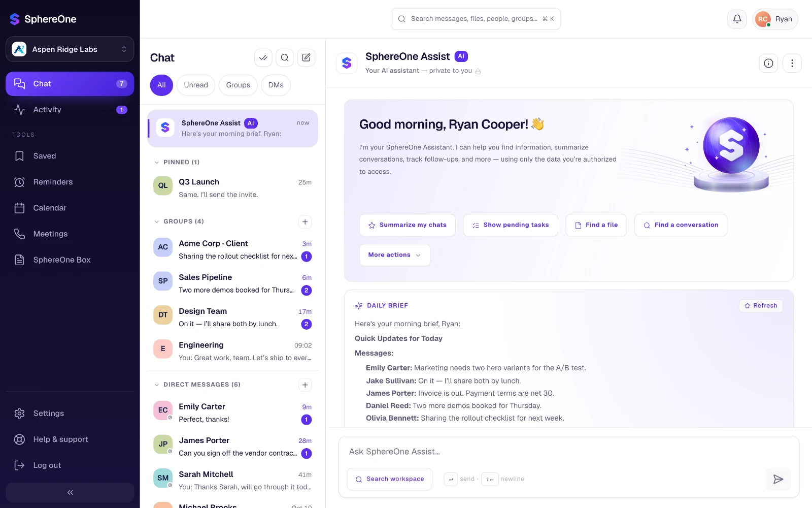The image size is (812, 508).
Task: Toggle Search workspace option
Action: [390, 479]
